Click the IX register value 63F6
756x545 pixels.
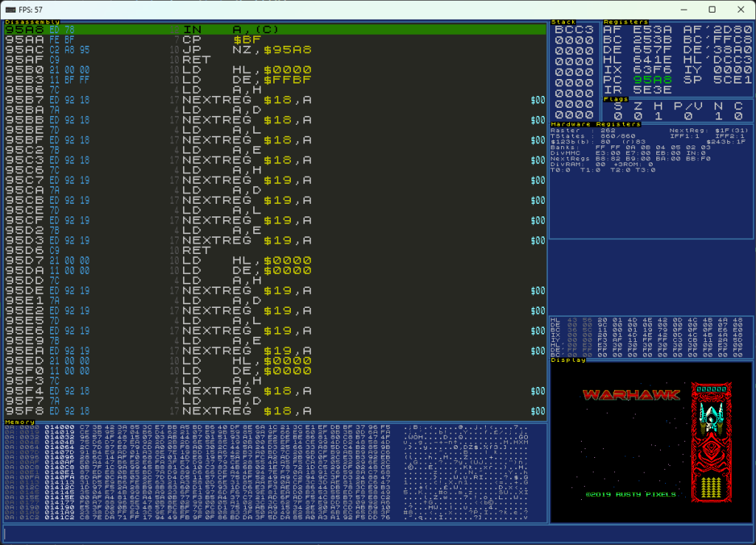tap(636, 69)
